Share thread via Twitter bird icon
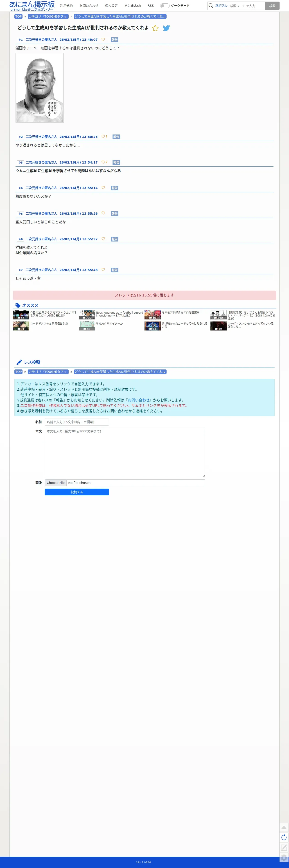 pyautogui.click(x=166, y=28)
